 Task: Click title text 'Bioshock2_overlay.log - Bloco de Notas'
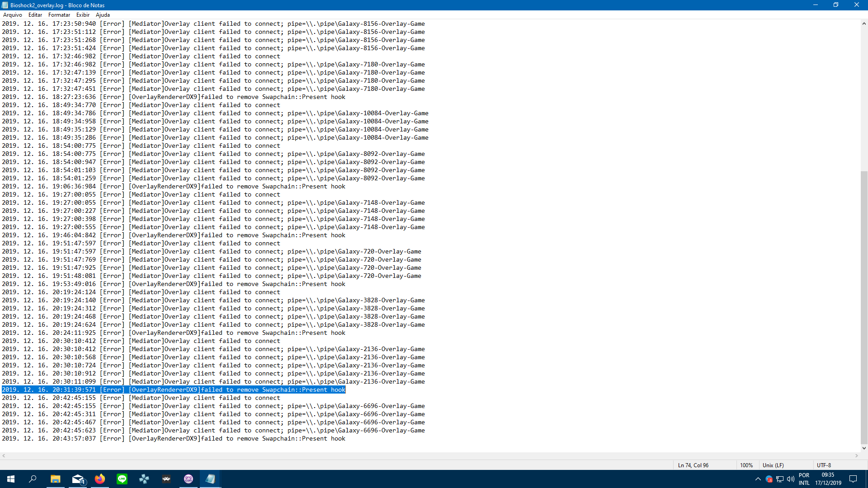pos(57,5)
